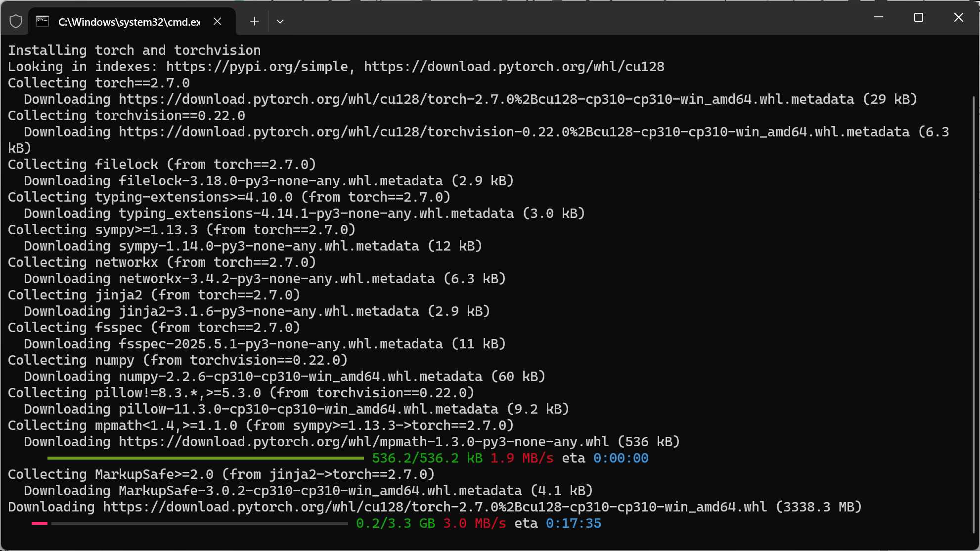Click the torchvision-0.22.0 whl.metadata URL
The width and height of the screenshot is (980, 551).
(x=514, y=132)
